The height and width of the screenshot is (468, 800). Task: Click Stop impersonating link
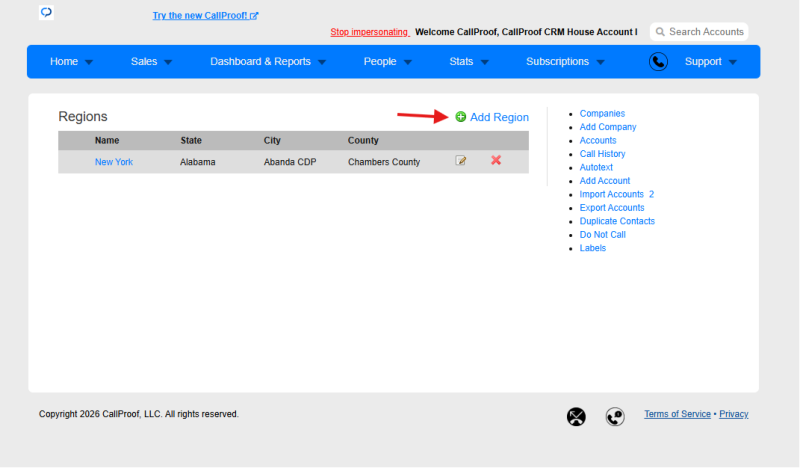tap(369, 32)
